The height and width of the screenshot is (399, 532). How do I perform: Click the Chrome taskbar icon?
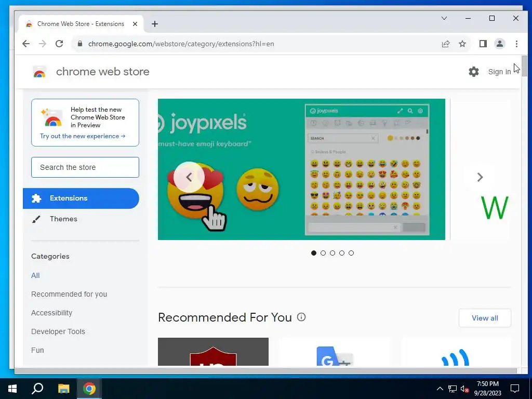pos(89,389)
